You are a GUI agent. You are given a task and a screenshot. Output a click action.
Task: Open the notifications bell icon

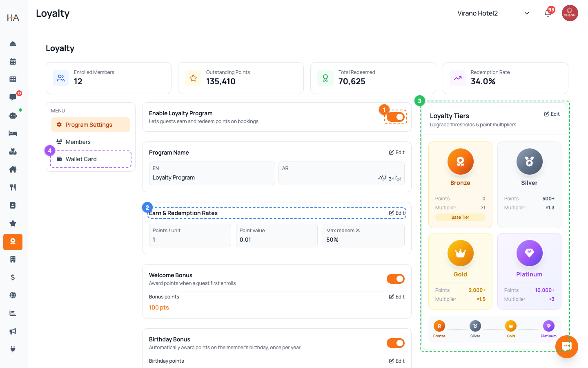pyautogui.click(x=548, y=13)
